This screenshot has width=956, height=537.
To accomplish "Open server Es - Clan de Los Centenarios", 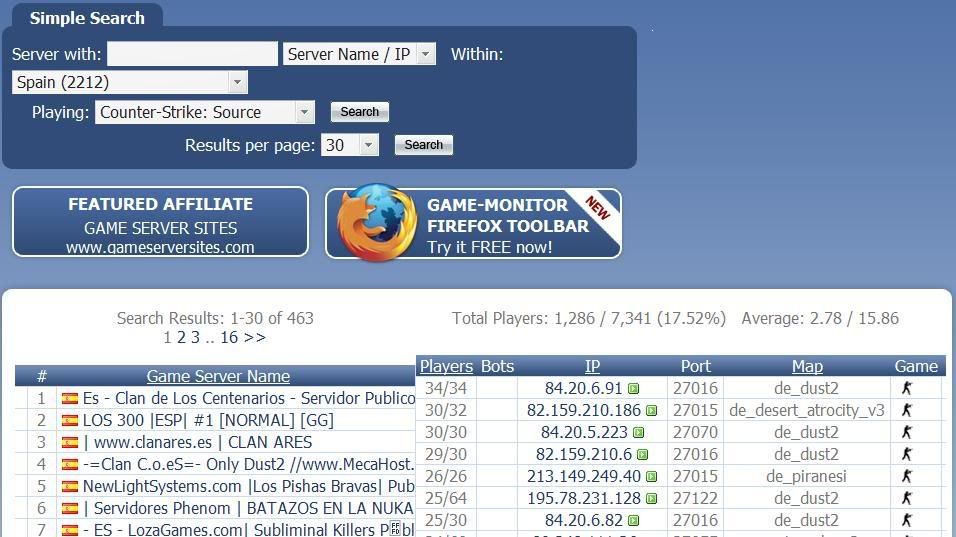I will point(249,398).
